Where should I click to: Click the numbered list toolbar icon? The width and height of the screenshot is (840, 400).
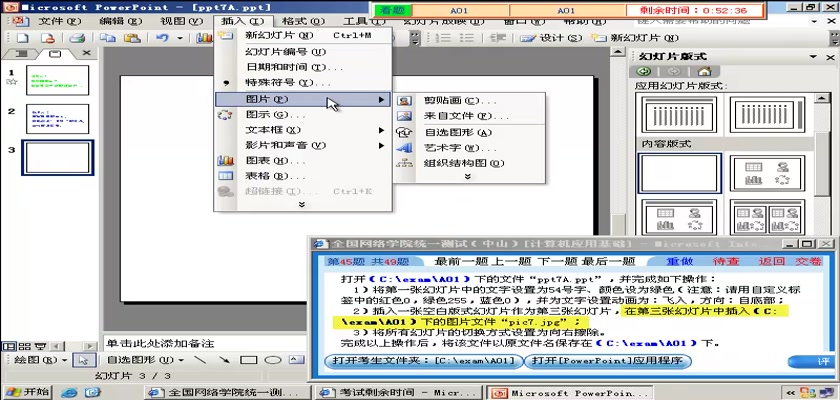point(443,38)
